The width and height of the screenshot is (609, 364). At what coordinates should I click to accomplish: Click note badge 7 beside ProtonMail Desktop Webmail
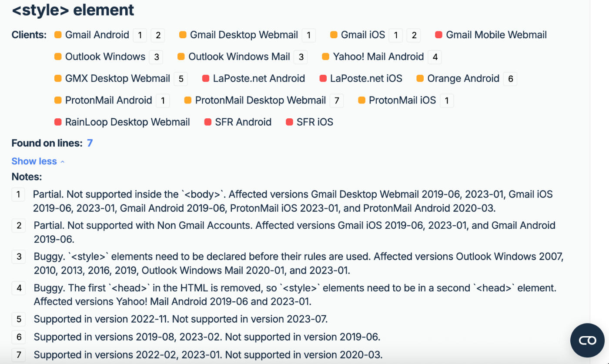(x=336, y=101)
